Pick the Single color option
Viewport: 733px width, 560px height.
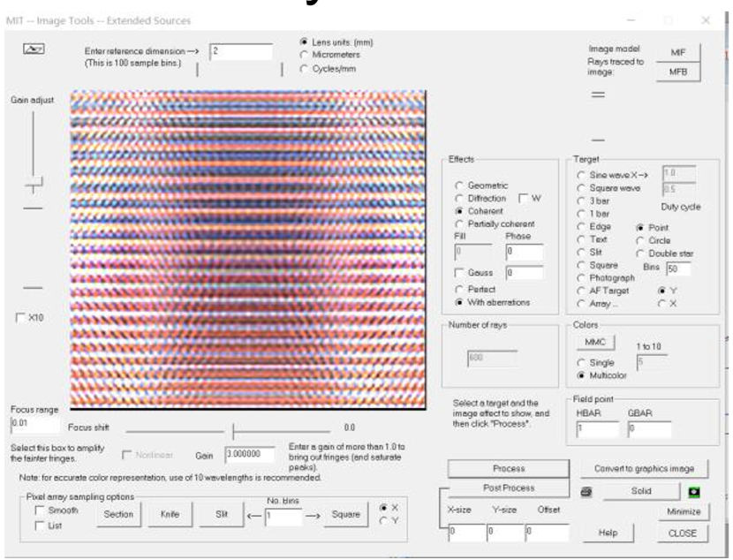click(579, 360)
